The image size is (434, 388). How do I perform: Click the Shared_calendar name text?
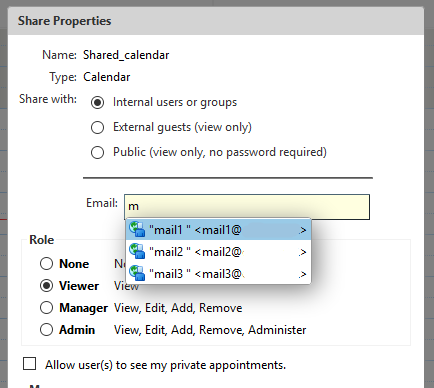pyautogui.click(x=126, y=55)
